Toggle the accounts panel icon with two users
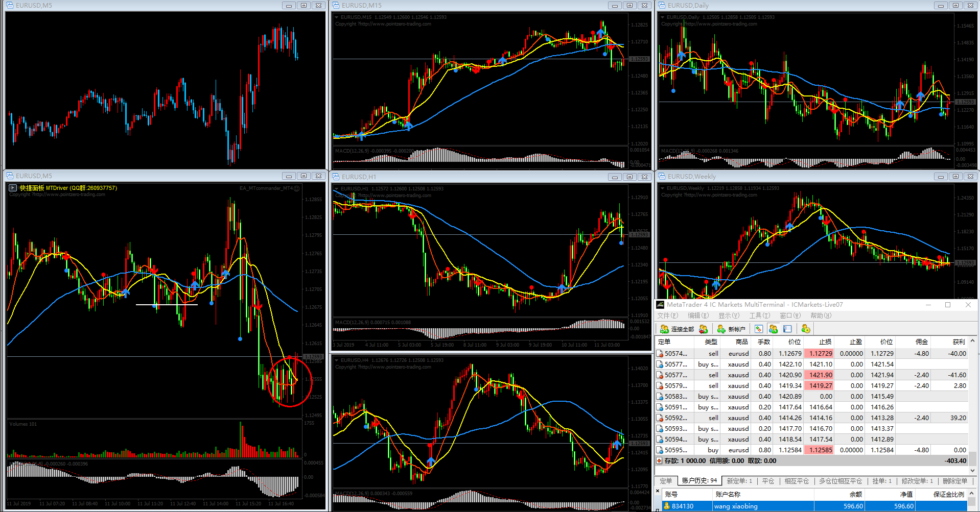This screenshot has width=980, height=512. pos(773,329)
